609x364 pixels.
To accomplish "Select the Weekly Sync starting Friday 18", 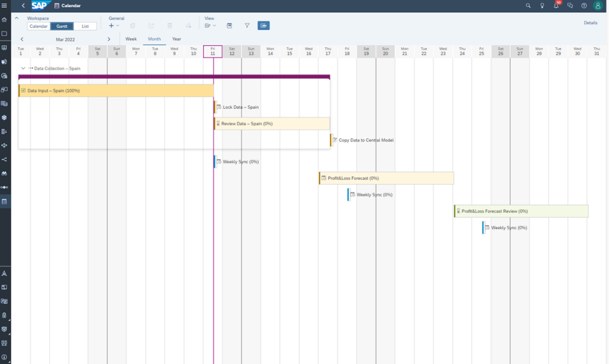I will (371, 194).
